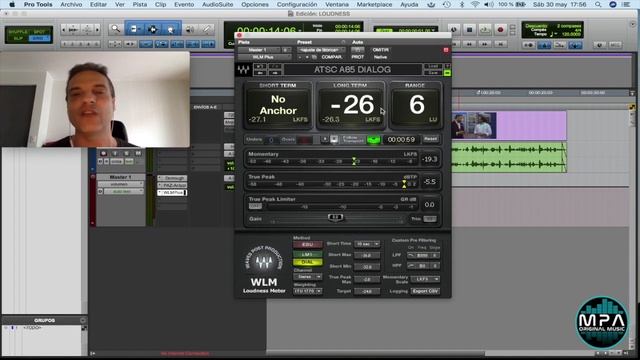The width and height of the screenshot is (640, 360).
Task: Open the Preset ajuste de fábrica dropdown
Action: (x=320, y=50)
